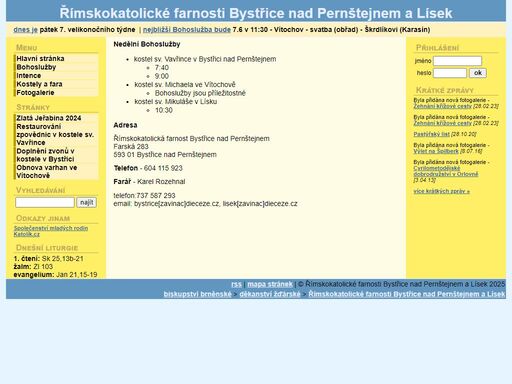Follow the Katolik.cz link
512x384 pixels.
27,234
